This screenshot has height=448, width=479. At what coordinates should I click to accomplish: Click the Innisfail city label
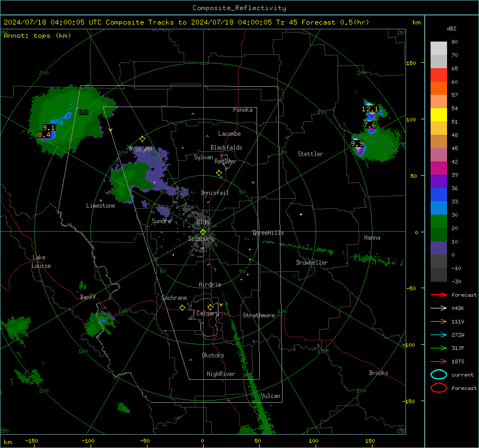click(x=215, y=193)
